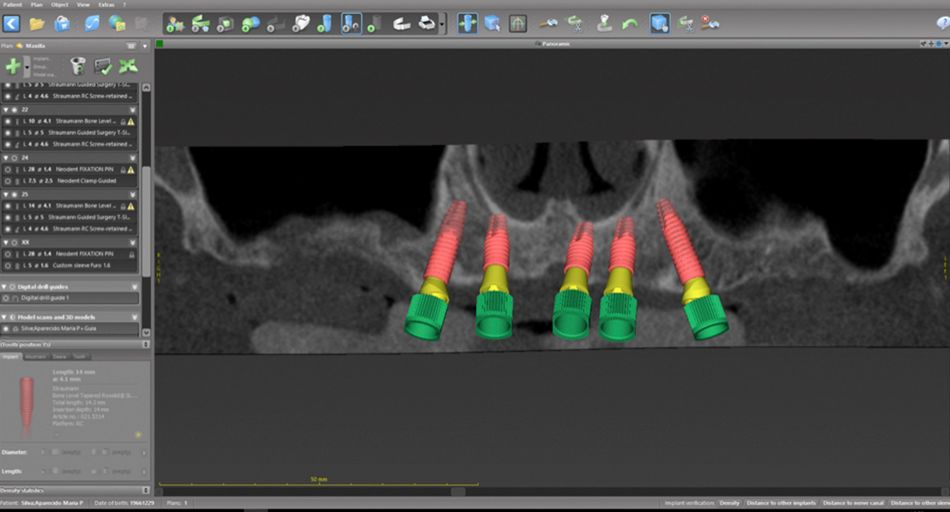Toggle visibility of the 22 group
Image resolution: width=950 pixels, height=512 pixels.
point(15,110)
